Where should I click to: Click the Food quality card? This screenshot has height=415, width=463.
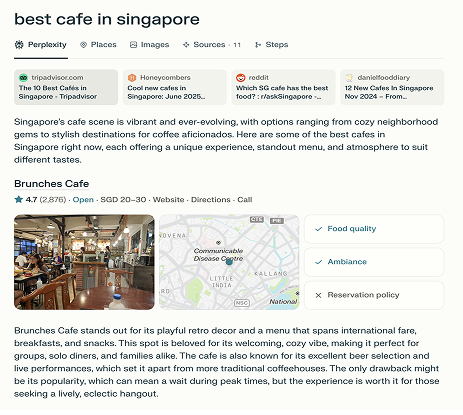click(x=374, y=229)
